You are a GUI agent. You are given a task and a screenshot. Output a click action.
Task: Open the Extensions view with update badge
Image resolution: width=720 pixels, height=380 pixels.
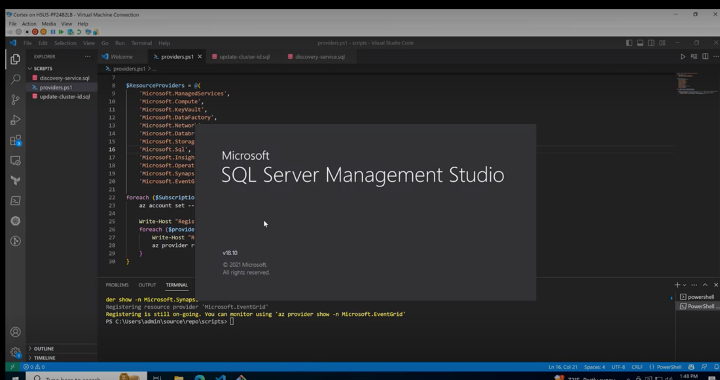15,140
